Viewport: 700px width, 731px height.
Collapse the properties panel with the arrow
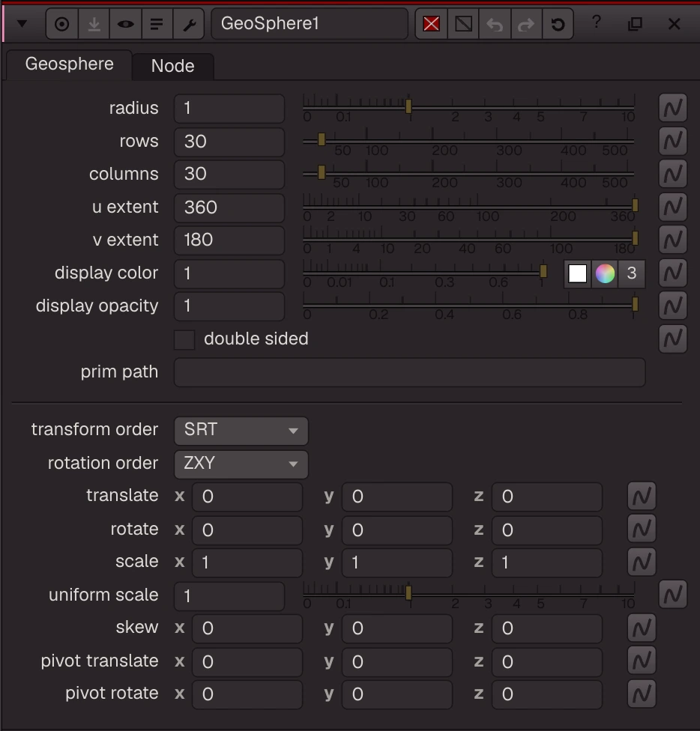[22, 23]
